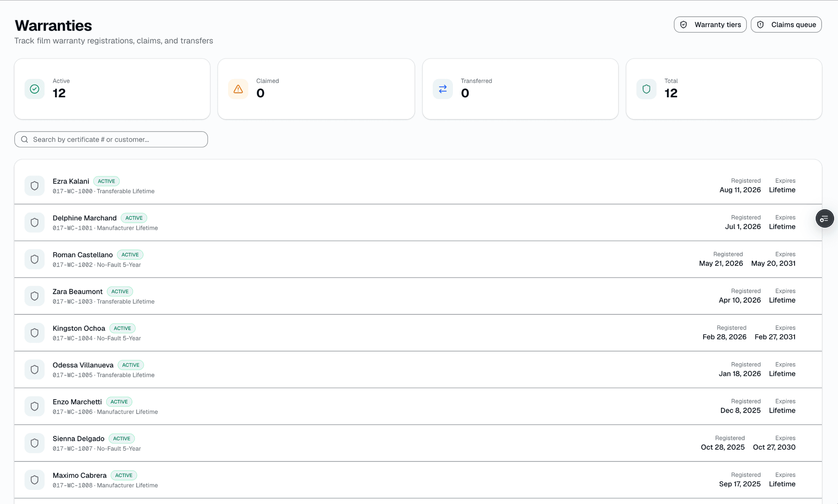Select Kingston Ochoa's name
The width and height of the screenshot is (838, 504).
click(x=79, y=328)
